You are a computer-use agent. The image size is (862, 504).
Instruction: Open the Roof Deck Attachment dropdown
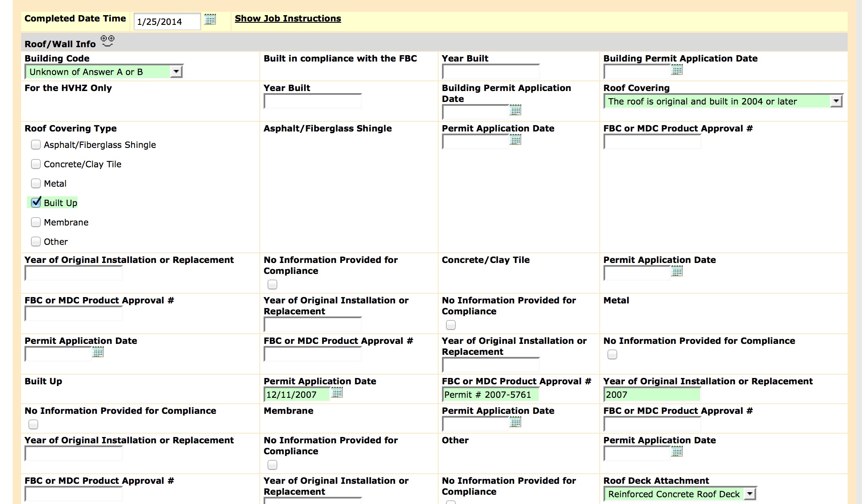coord(680,494)
